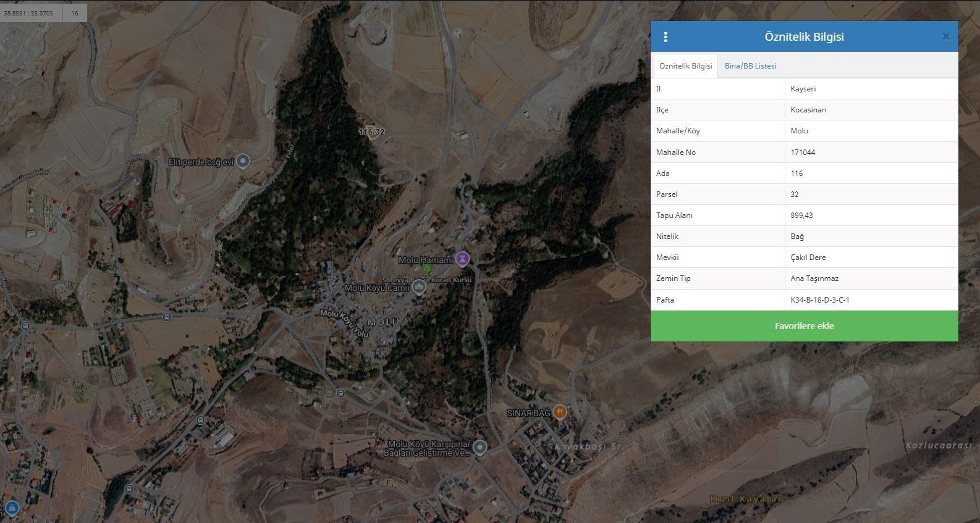Screen dimensions: 980x523
Task: Select the Molu Köyü Camii mosque icon
Action: 420,287
